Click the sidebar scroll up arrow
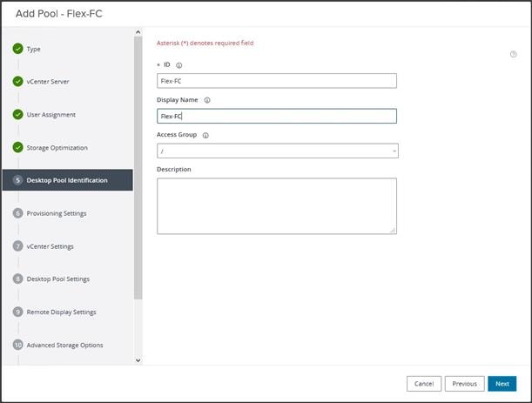The width and height of the screenshot is (532, 403). (x=138, y=32)
